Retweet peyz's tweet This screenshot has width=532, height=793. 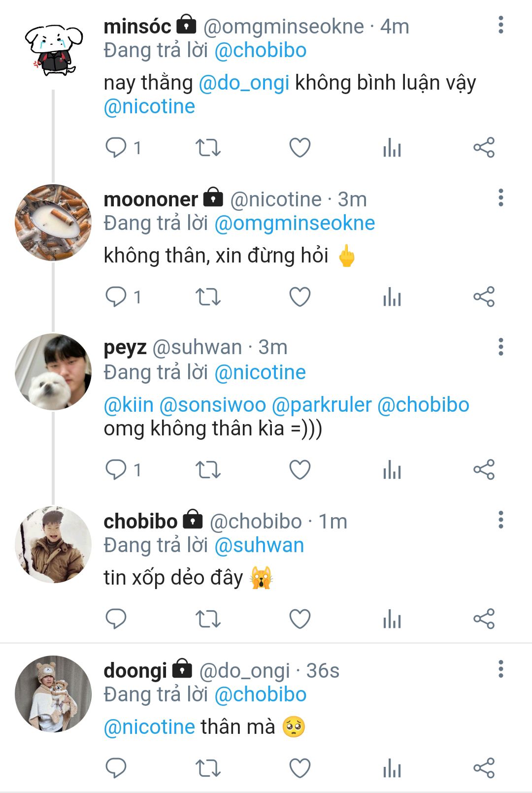(x=208, y=469)
